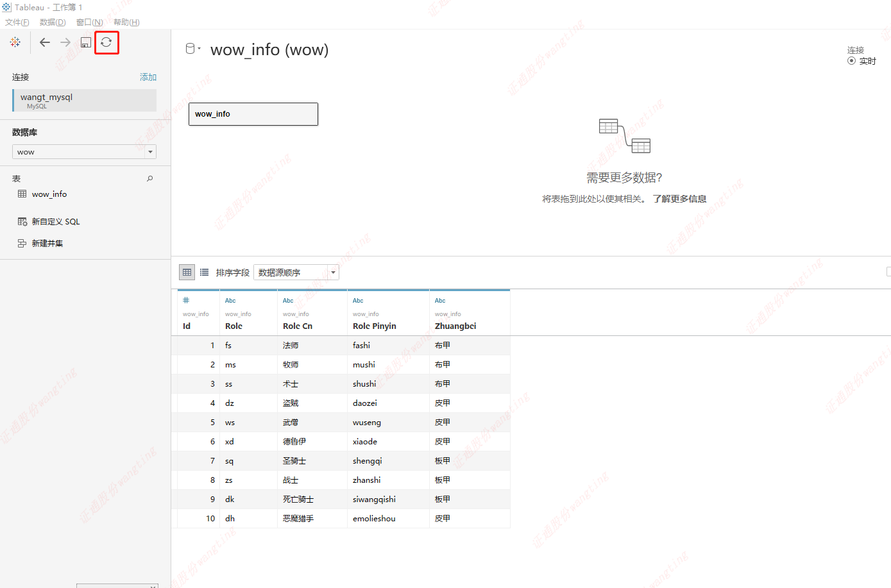The width and height of the screenshot is (891, 588).
Task: Select the Role cell with value dk
Action: click(248, 499)
